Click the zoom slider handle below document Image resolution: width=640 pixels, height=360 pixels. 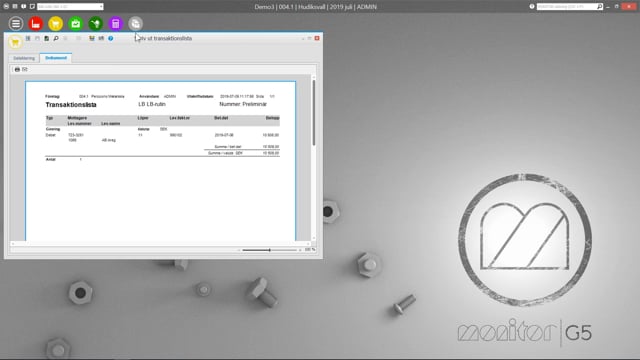[269, 250]
